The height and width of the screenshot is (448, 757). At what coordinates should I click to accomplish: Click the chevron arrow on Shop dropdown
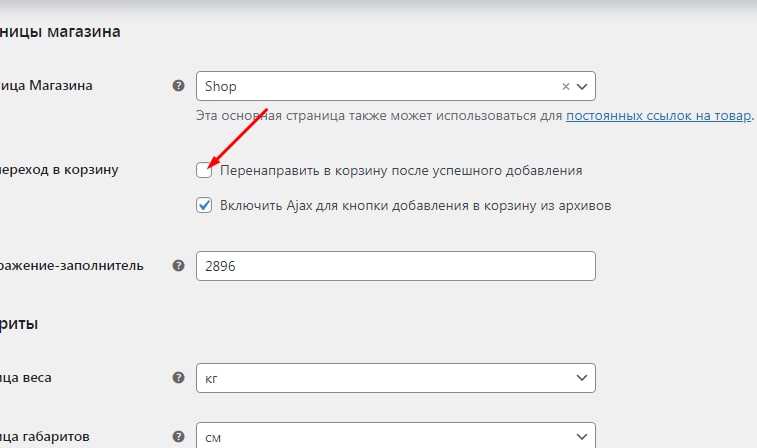click(583, 87)
